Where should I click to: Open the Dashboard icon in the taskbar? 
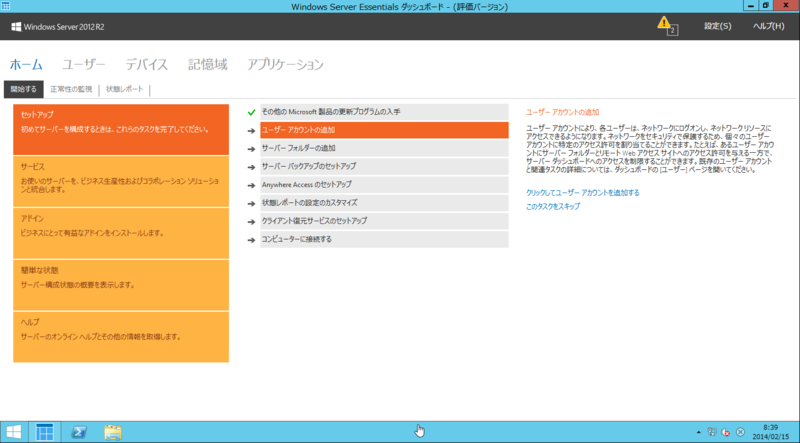(x=44, y=432)
